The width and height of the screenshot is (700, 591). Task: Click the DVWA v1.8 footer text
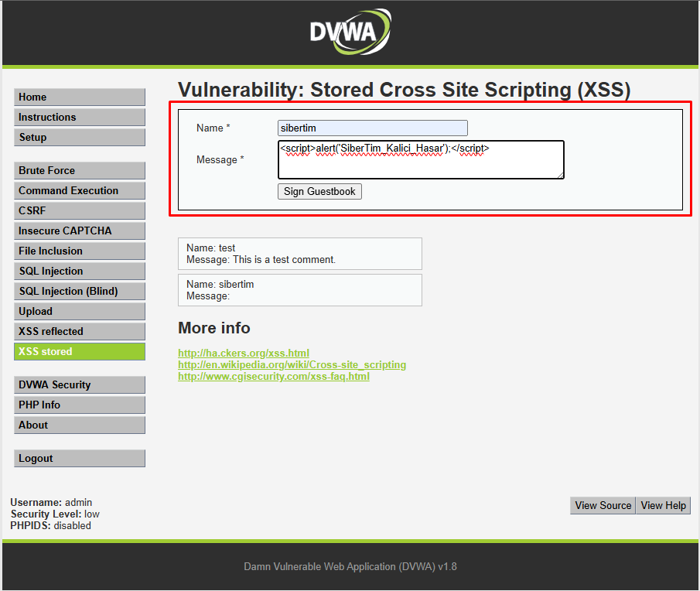click(x=350, y=566)
